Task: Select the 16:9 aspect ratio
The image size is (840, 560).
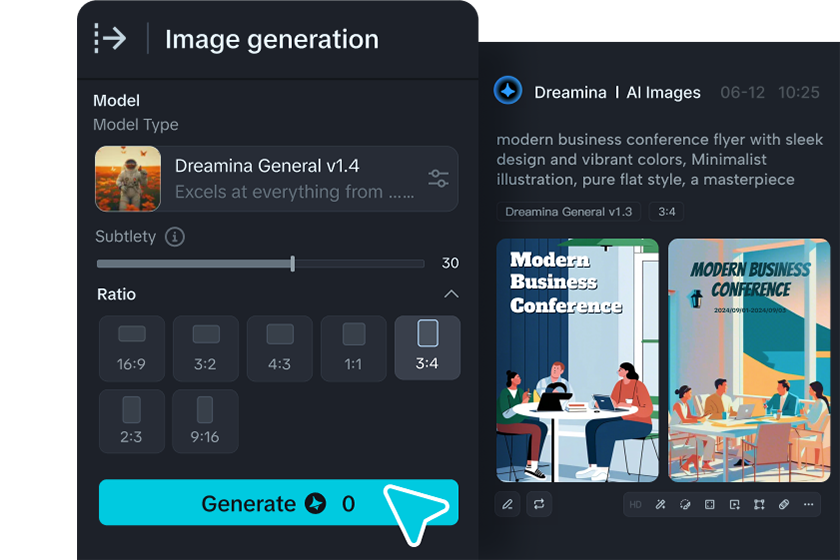Action: point(132,348)
